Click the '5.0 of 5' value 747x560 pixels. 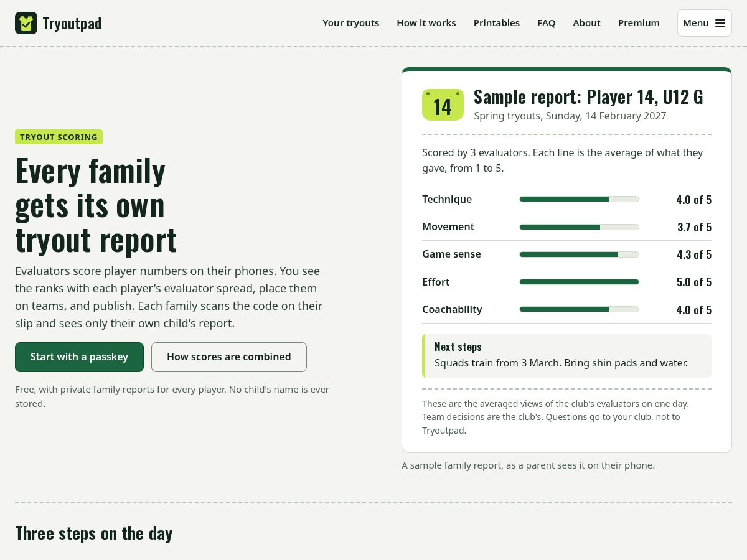pyautogui.click(x=693, y=282)
